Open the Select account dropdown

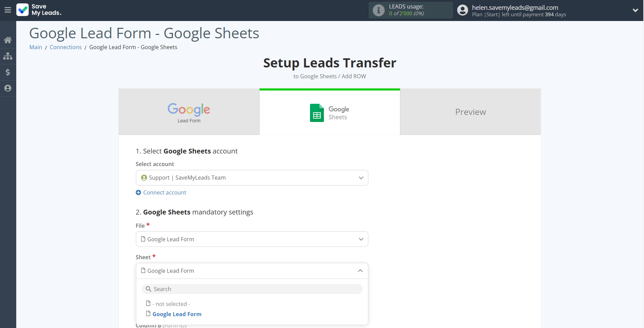pos(252,178)
